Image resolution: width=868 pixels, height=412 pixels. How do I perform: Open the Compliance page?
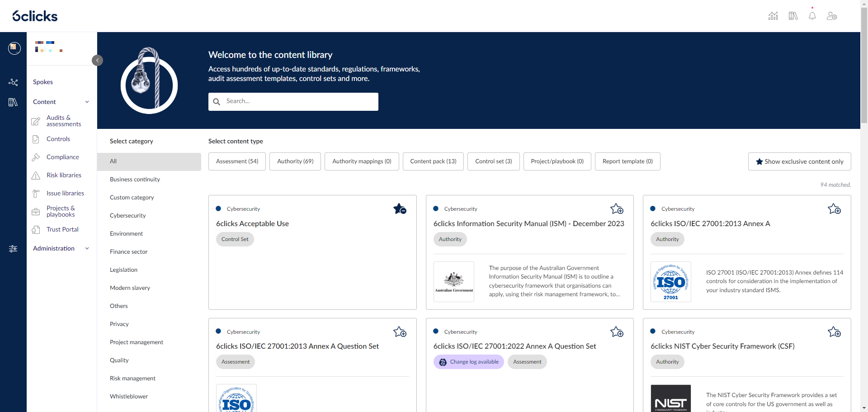coord(63,157)
